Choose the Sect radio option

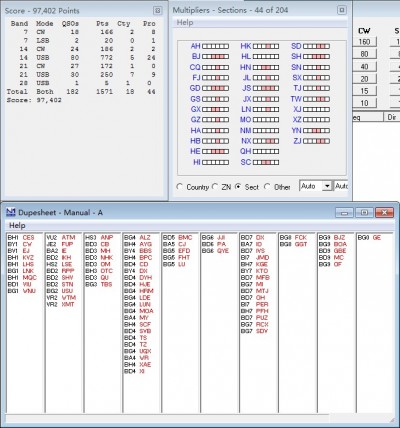[238, 187]
